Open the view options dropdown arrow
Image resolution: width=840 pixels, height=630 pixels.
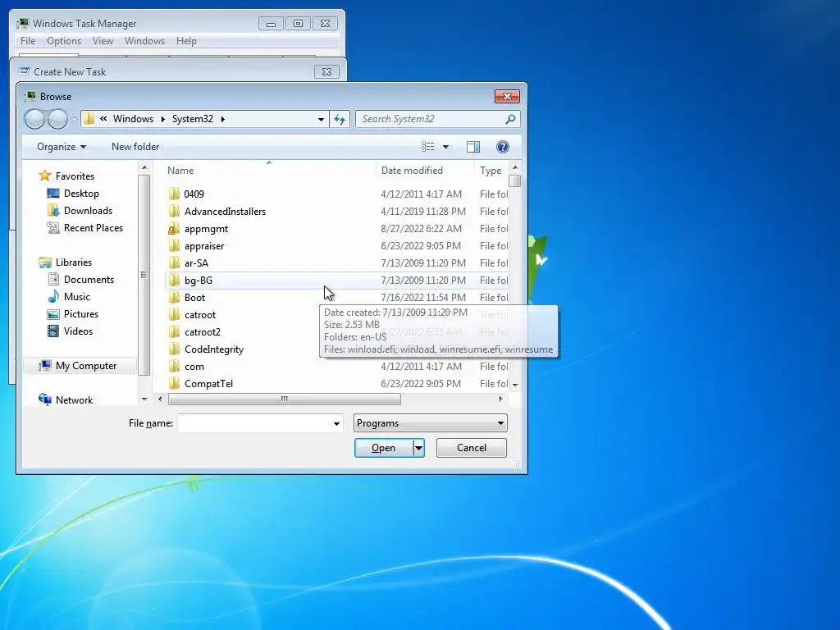pyautogui.click(x=445, y=147)
